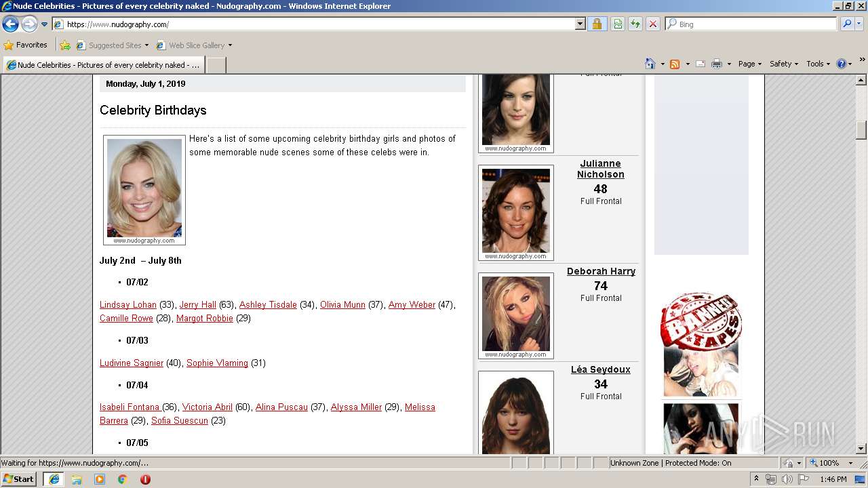This screenshot has width=868, height=488.
Task: Open the Favorites star button
Action: click(25, 45)
